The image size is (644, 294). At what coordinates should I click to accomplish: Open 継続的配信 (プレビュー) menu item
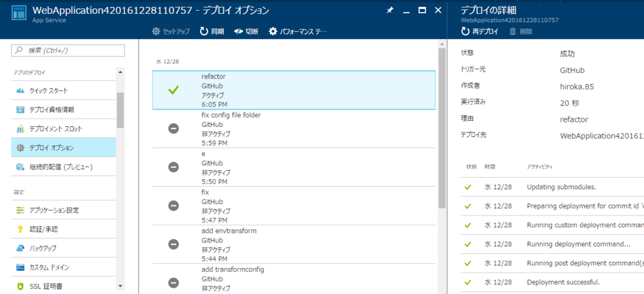(x=64, y=167)
